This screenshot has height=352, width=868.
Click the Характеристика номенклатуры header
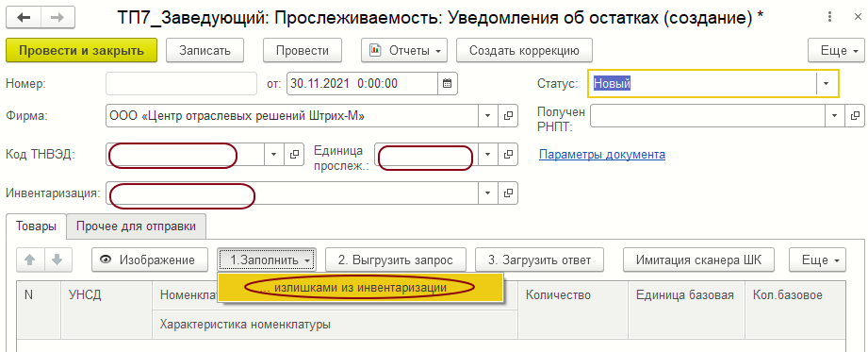[335, 325]
